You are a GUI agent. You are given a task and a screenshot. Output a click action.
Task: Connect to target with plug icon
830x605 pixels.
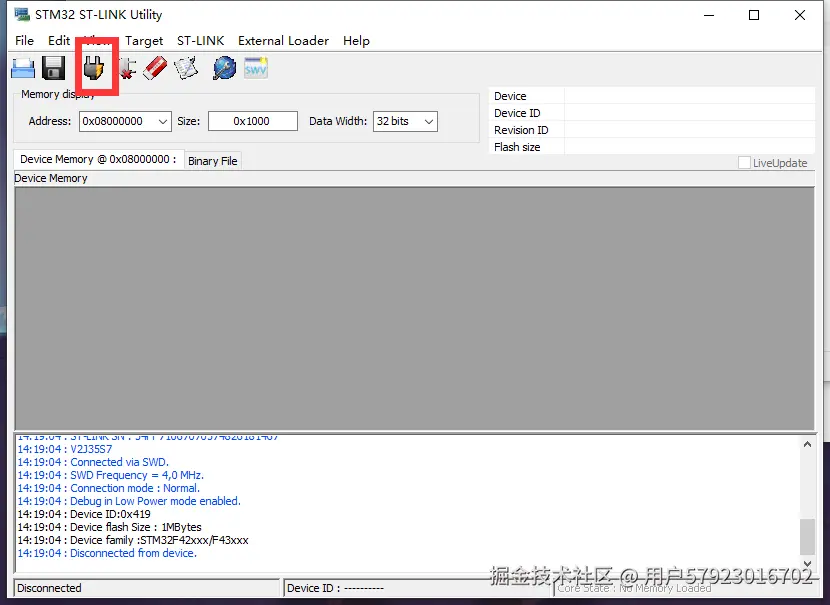click(94, 68)
